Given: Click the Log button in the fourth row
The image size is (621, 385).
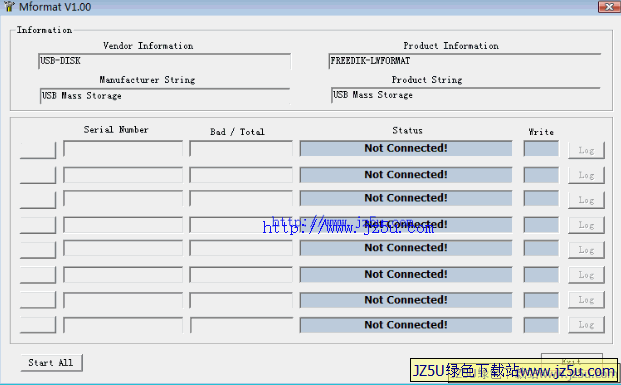Looking at the screenshot, I should pos(586,225).
